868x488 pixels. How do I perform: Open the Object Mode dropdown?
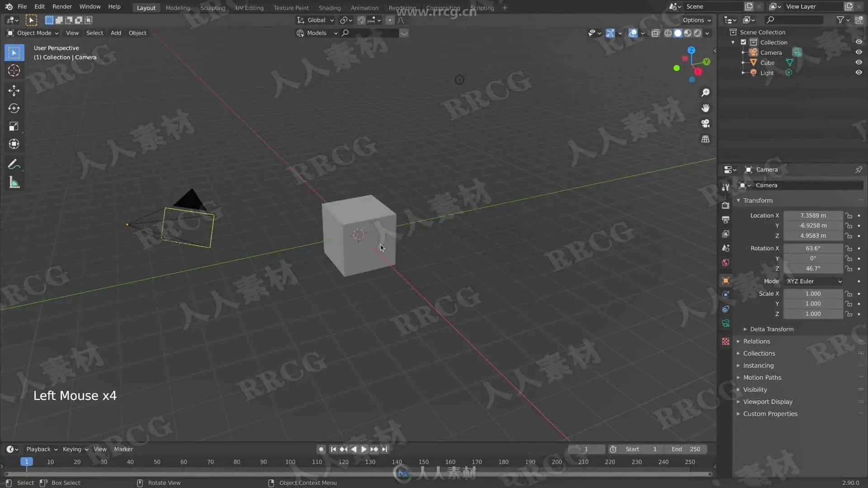(x=33, y=33)
